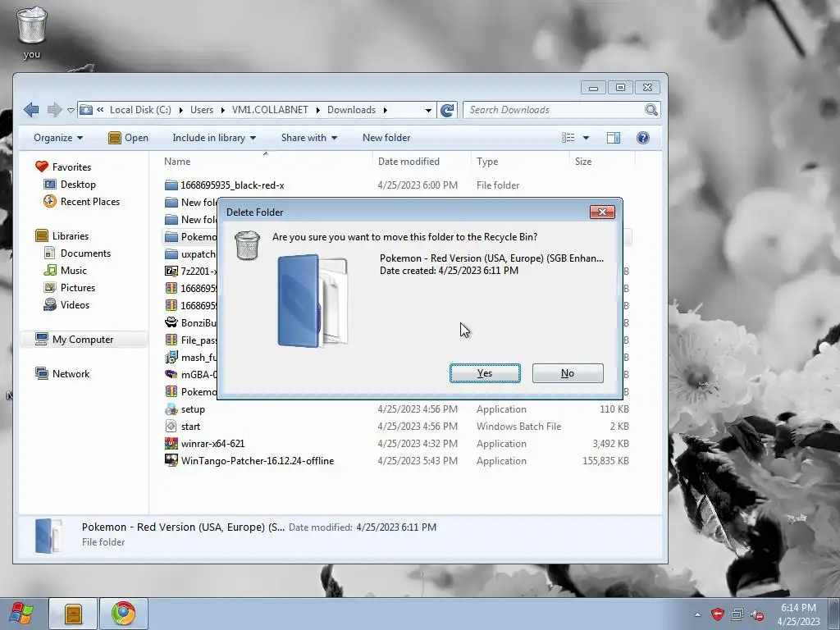Image resolution: width=840 pixels, height=630 pixels.
Task: Open the Share with dropdown
Action: coord(309,138)
